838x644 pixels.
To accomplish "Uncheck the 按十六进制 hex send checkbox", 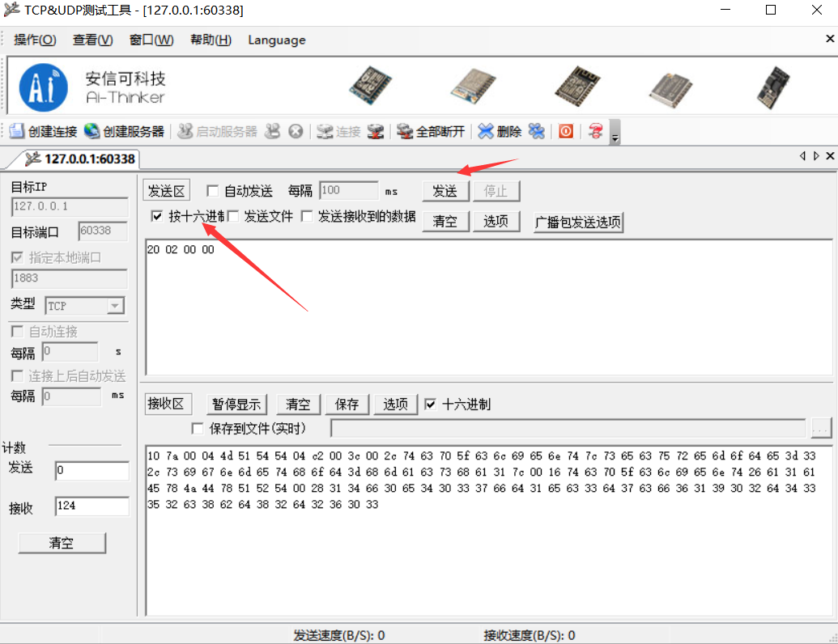I will click(x=156, y=216).
